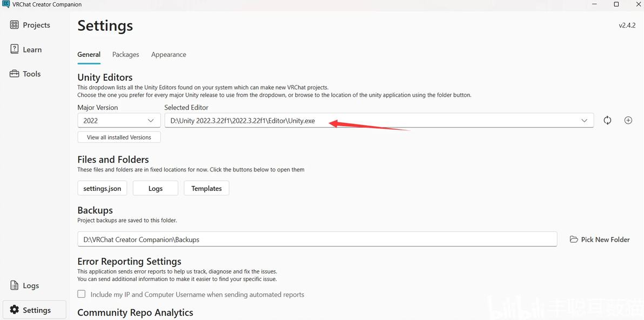Add a Unity editor with plus icon
The image size is (644, 320).
coord(628,121)
